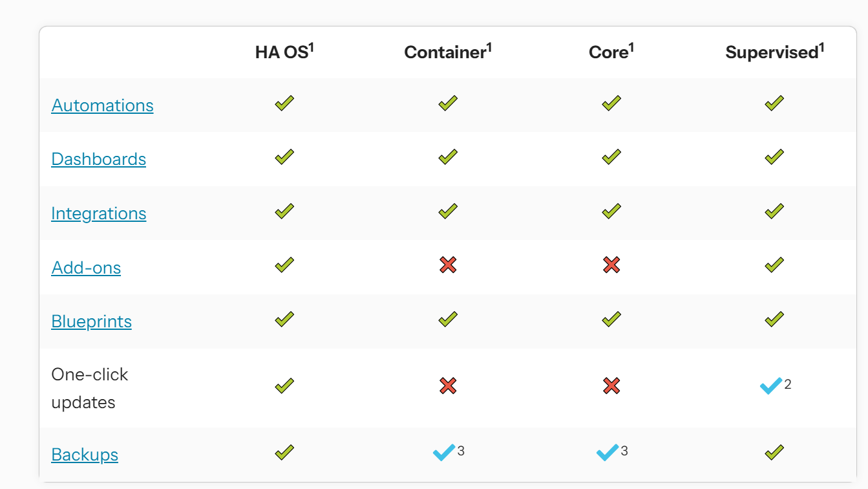Open the Backups link
Screen dimensions: 868x489
[85, 455]
